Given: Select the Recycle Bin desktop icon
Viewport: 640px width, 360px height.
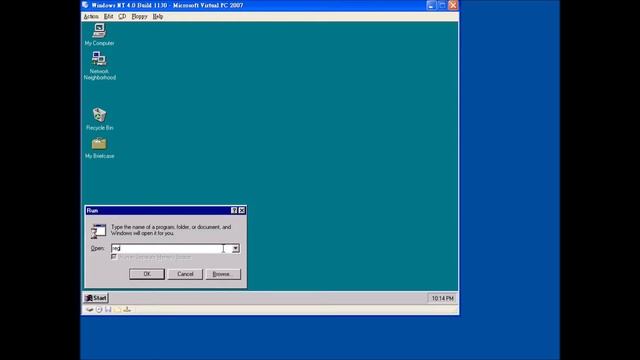Looking at the screenshot, I should point(99,119).
